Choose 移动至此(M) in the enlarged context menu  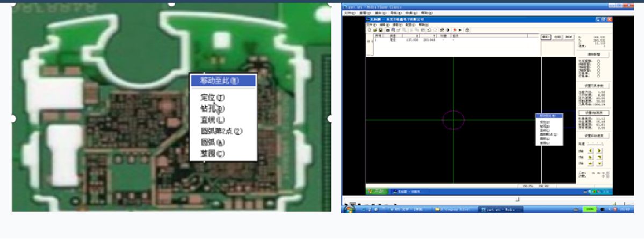[222, 81]
